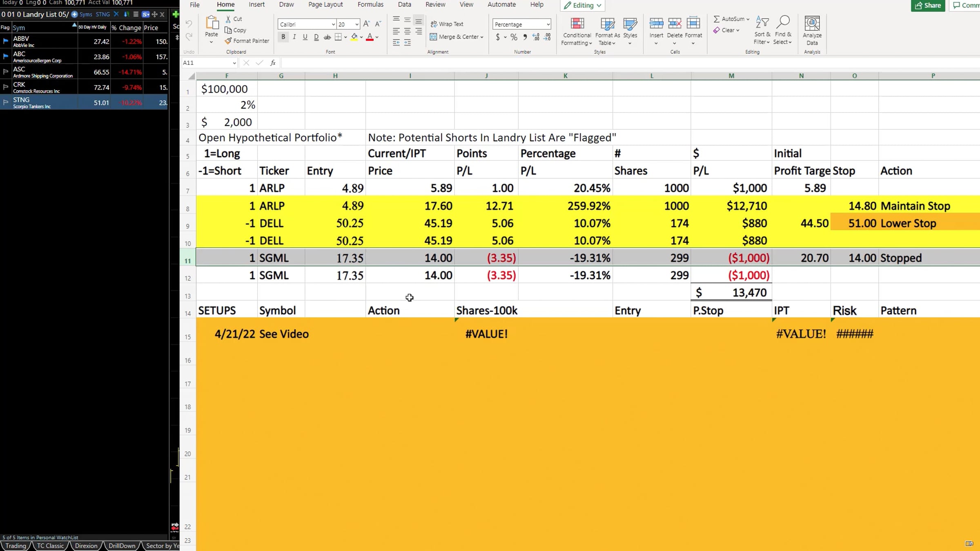Click the insert function fx icon

pyautogui.click(x=273, y=63)
